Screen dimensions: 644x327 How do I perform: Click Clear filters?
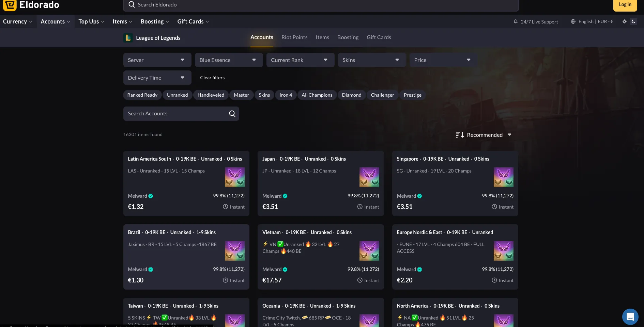(212, 78)
